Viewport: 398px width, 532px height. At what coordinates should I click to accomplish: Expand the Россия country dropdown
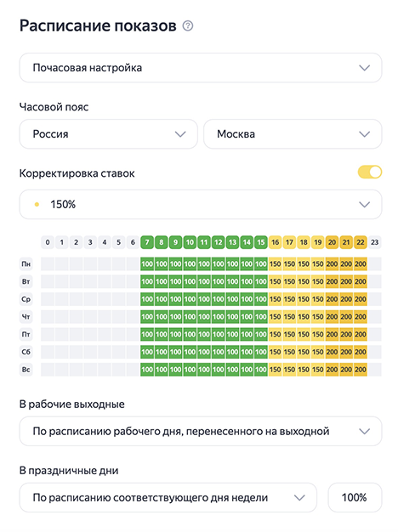pos(108,134)
